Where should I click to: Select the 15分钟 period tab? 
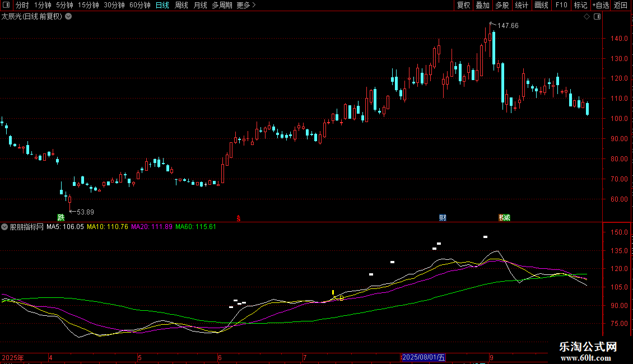click(89, 5)
